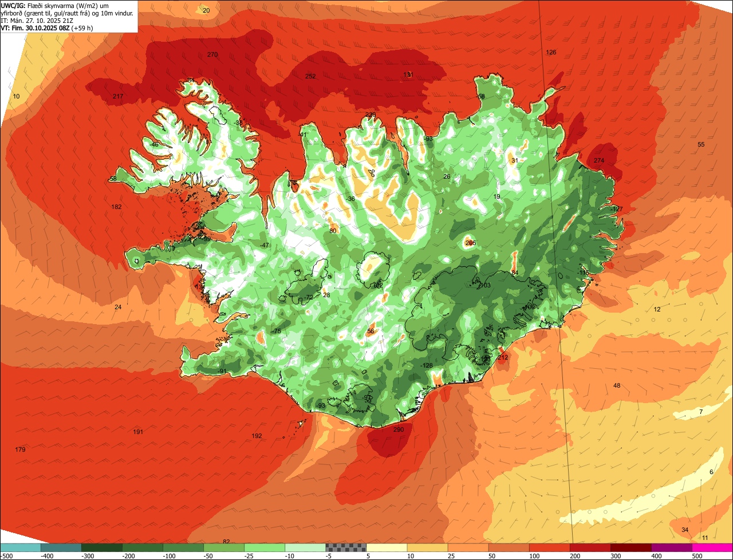Viewport: 733px width, 560px height.
Task: Click the 55 value in the far east sea
Action: pos(701,144)
